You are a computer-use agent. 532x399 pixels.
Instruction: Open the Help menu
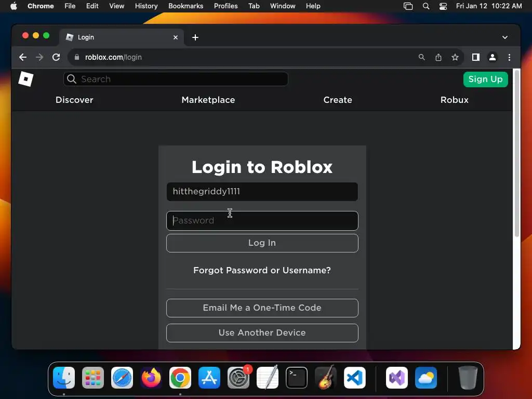pyautogui.click(x=313, y=6)
